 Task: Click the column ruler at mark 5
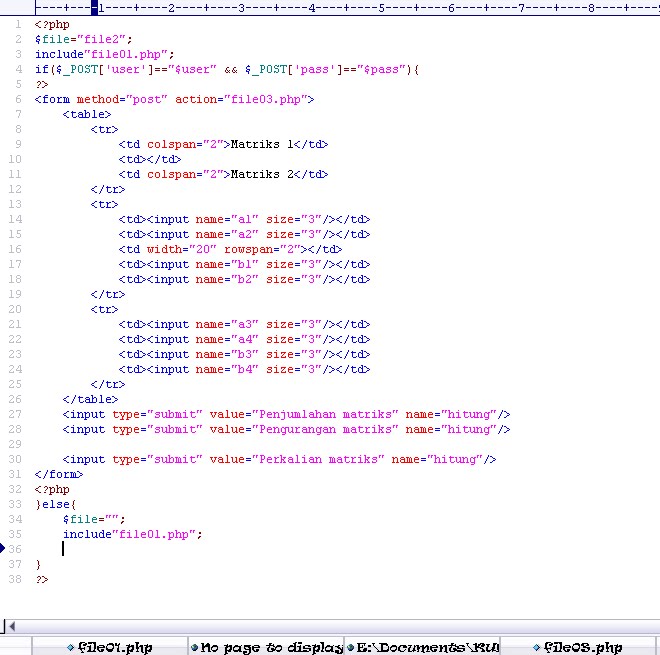pos(381,8)
